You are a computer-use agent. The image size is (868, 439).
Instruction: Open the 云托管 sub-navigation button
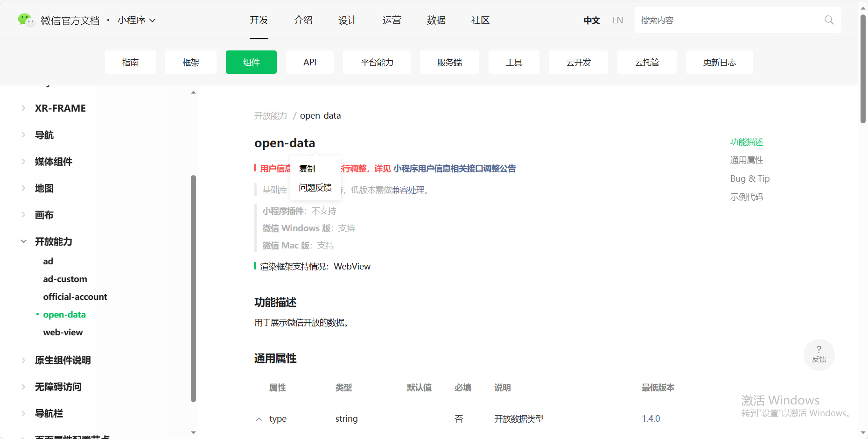[647, 62]
